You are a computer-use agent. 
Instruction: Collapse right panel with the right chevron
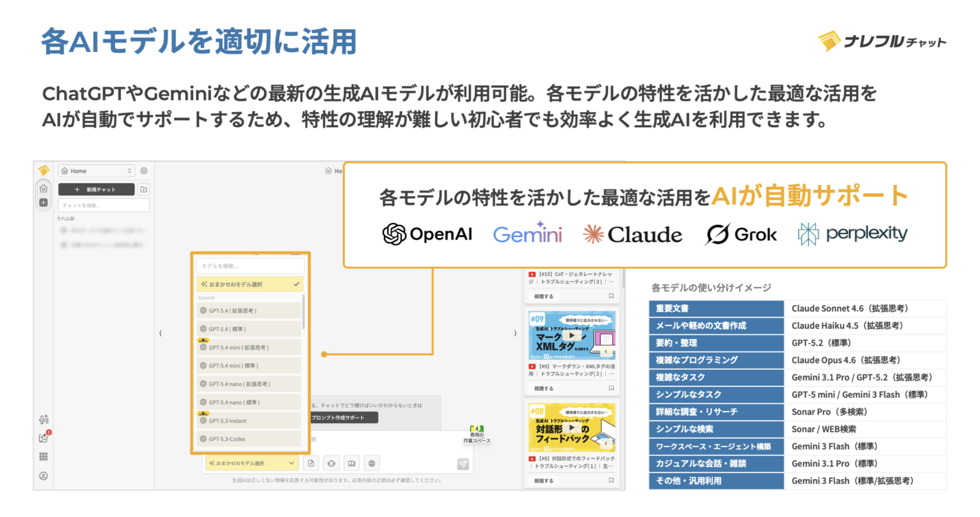pyautogui.click(x=514, y=333)
